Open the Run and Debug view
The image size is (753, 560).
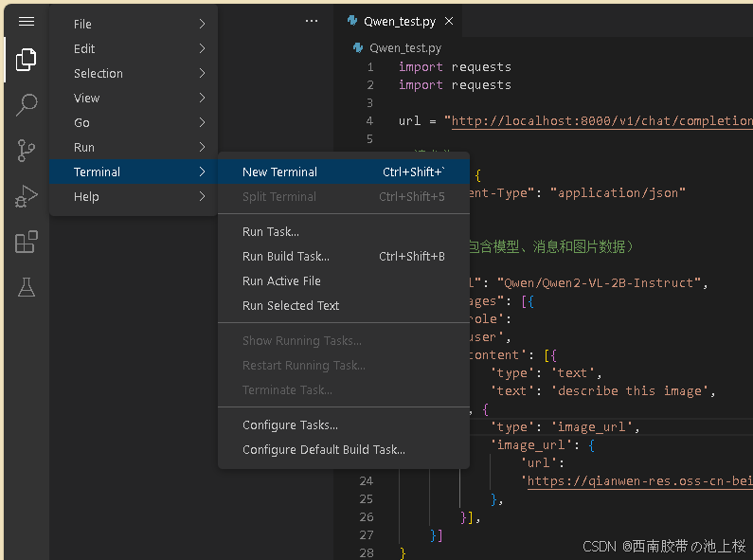[x=27, y=196]
